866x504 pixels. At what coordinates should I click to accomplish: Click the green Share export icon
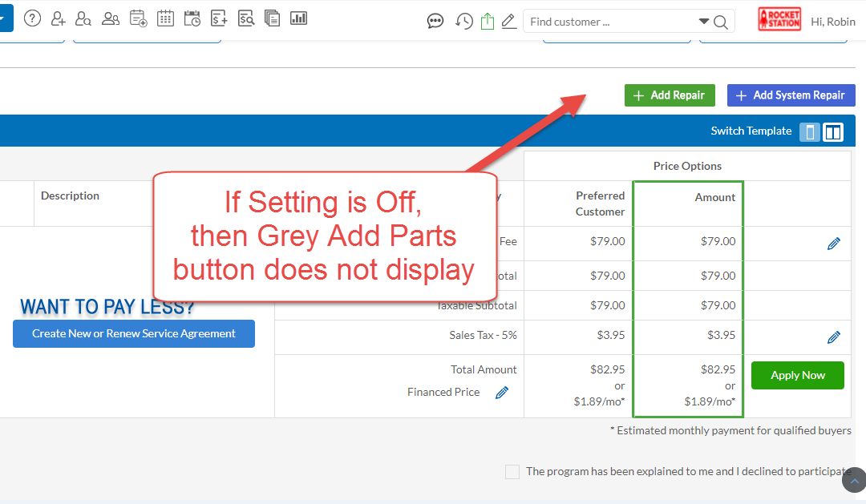[x=488, y=21]
